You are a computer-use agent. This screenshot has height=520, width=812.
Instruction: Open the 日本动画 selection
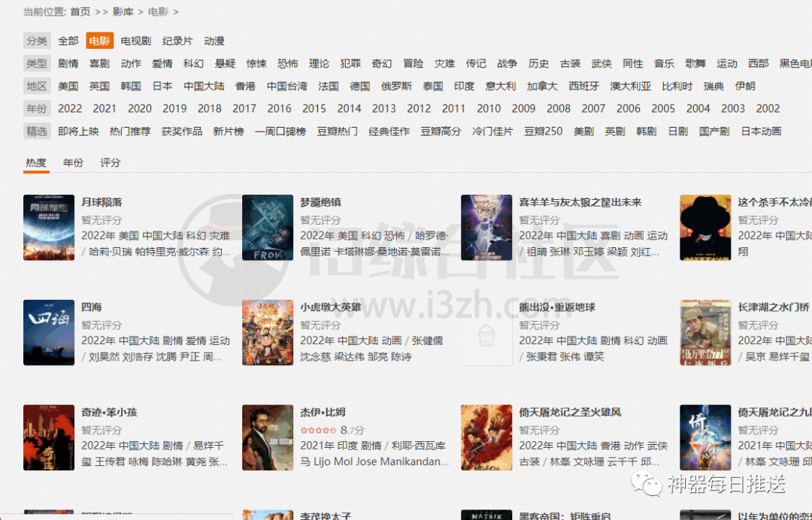pos(761,132)
